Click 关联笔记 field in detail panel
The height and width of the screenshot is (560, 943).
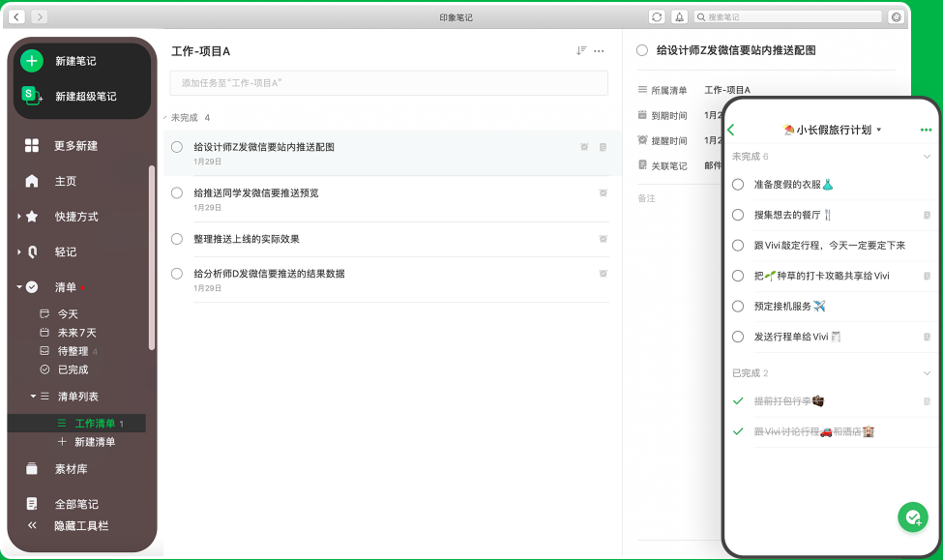click(680, 166)
